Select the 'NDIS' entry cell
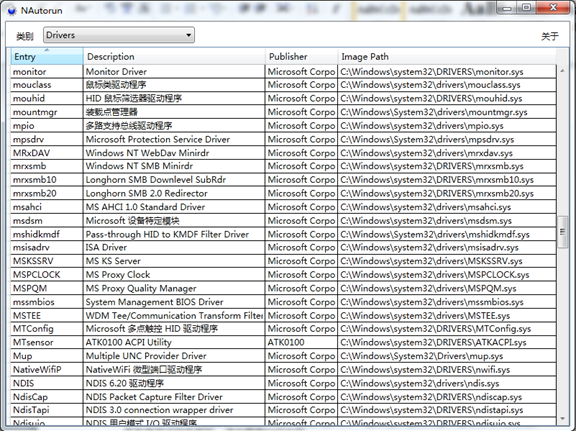 coord(47,383)
